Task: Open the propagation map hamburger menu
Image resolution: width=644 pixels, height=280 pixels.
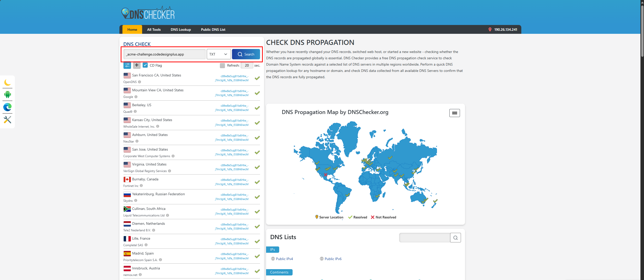Action: [x=454, y=113]
